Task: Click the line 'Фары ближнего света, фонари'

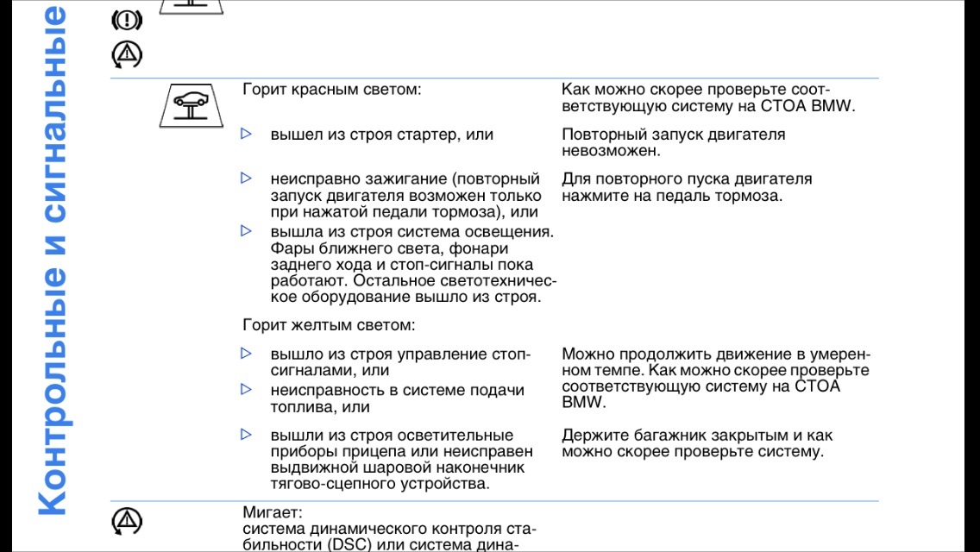Action: (389, 248)
